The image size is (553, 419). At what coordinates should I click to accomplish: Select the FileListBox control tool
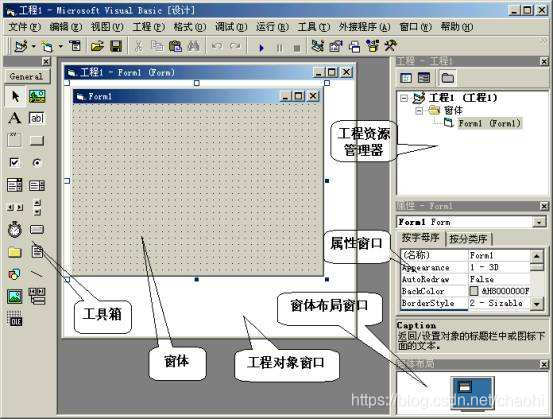pyautogui.click(x=37, y=251)
